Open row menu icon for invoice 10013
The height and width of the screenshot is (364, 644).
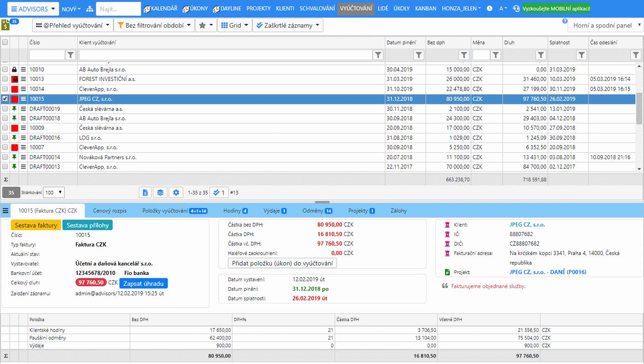[23, 79]
